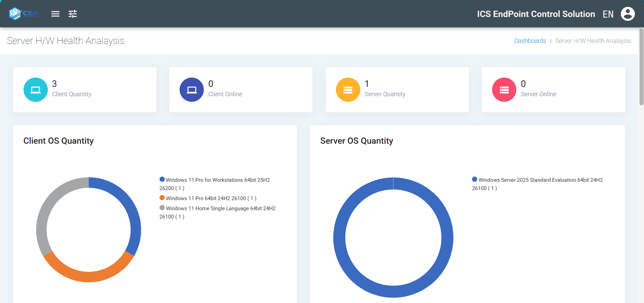The width and height of the screenshot is (644, 303).
Task: Click the orange legend dot for Windows 11 Pro
Action: point(162,198)
